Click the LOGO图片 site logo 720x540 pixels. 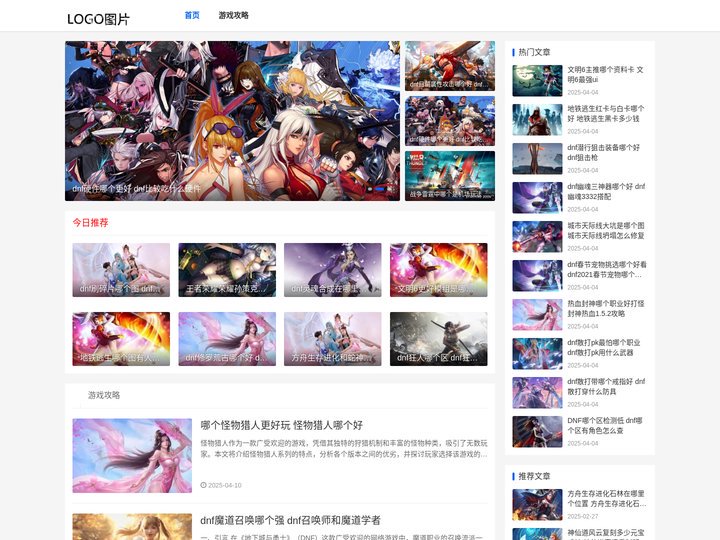(x=98, y=19)
